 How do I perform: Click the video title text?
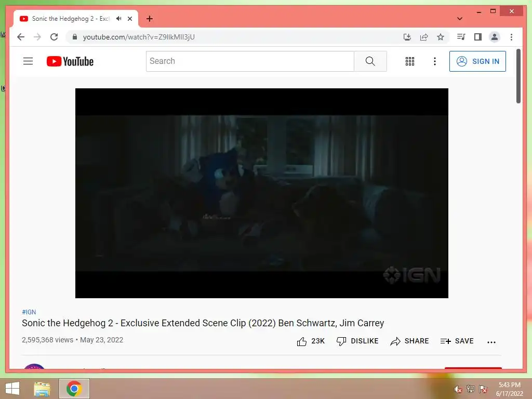tap(203, 323)
